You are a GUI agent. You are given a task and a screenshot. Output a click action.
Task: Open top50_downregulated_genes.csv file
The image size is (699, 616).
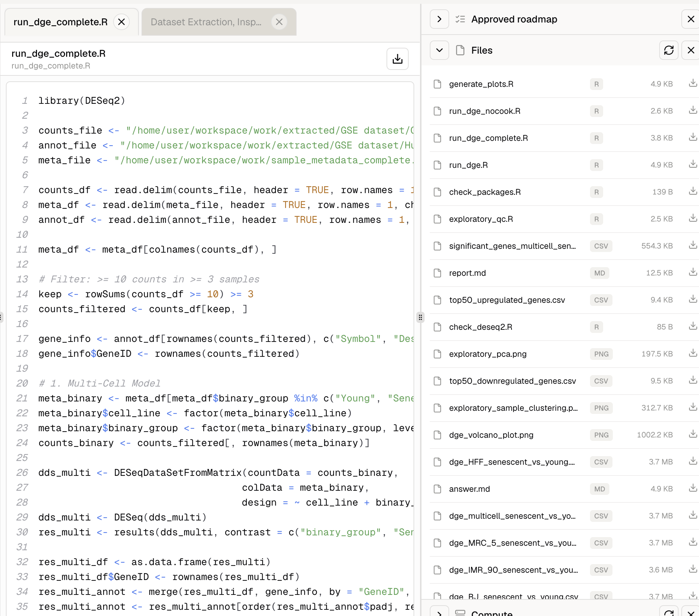pyautogui.click(x=512, y=381)
